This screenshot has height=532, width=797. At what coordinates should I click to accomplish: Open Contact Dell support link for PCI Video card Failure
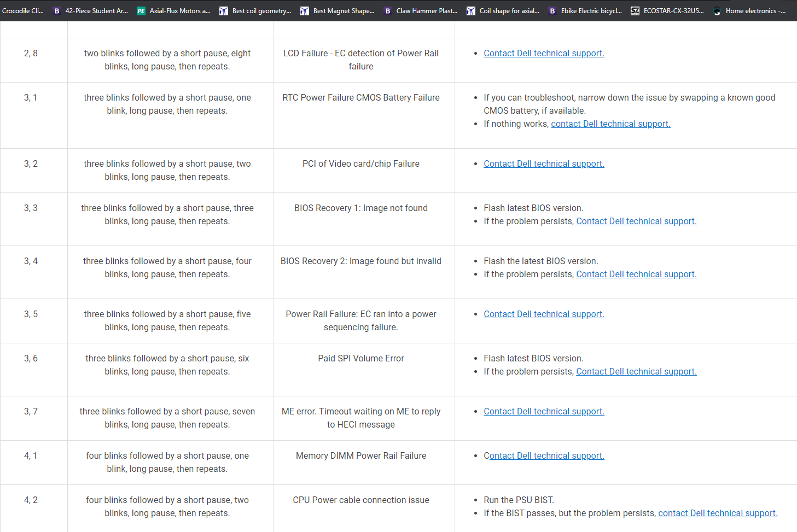click(x=544, y=163)
